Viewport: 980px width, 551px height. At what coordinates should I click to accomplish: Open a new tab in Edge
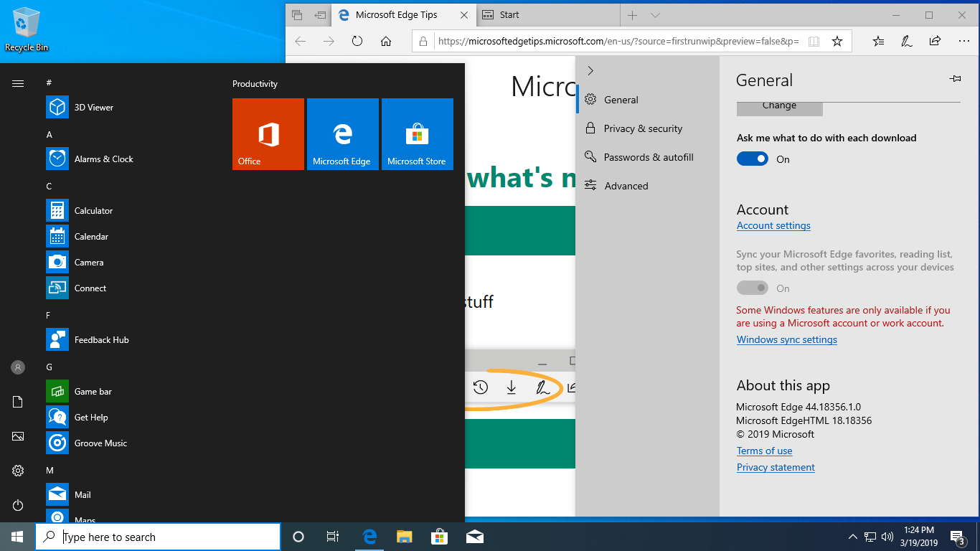pyautogui.click(x=632, y=15)
